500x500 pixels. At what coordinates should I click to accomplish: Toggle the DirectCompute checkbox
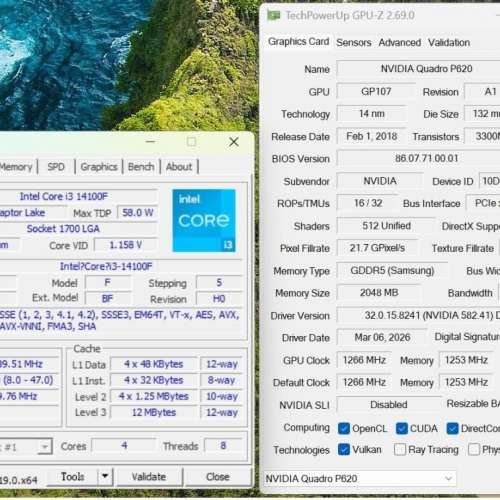coord(452,428)
